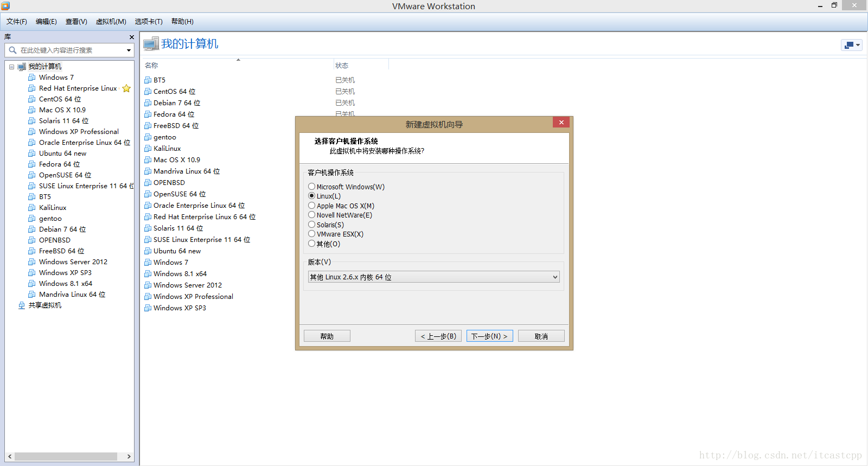Screen dimensions: 868x466
Task: Click the VM icon beside Solaris 11 64 位 in library tree
Action: click(x=32, y=121)
